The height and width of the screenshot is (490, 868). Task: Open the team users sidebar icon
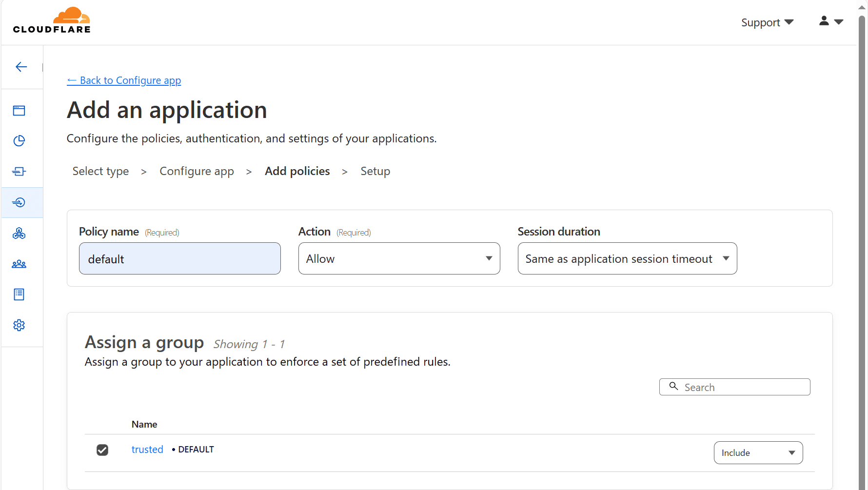19,264
